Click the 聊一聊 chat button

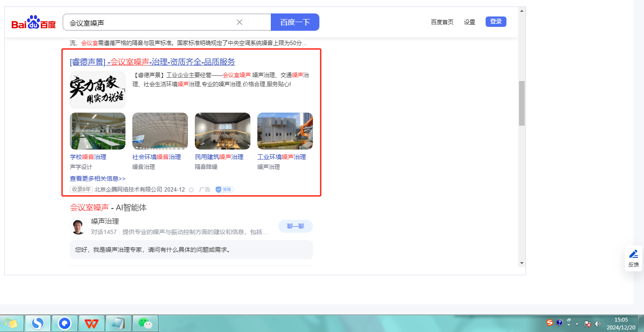pos(295,226)
